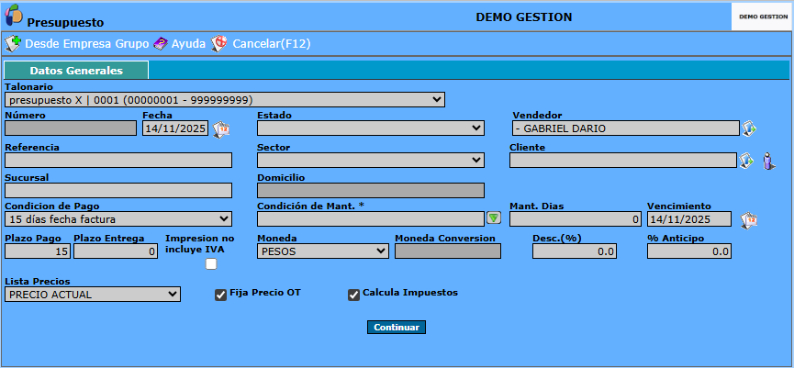Click the Condición de Mant. input field
This screenshot has height=368, width=794.
tap(371, 219)
